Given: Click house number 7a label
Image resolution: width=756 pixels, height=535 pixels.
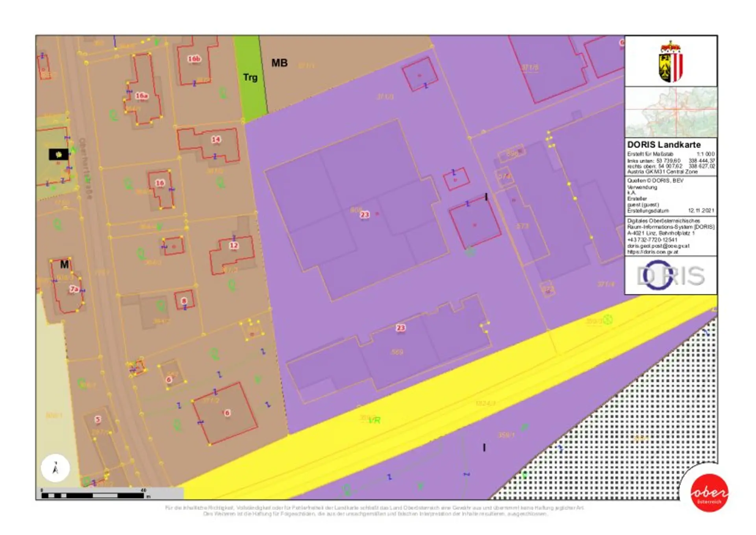Looking at the screenshot, I should coord(74,289).
